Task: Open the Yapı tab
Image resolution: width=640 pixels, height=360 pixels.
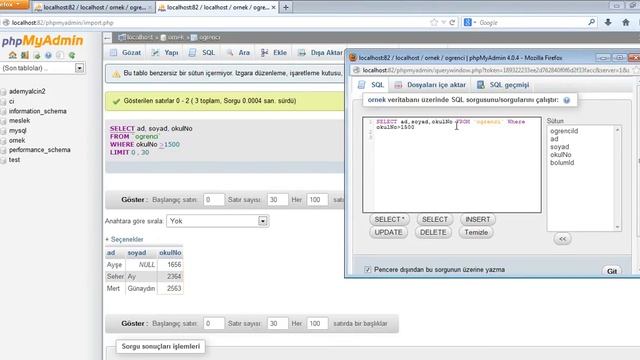Action: 165,53
